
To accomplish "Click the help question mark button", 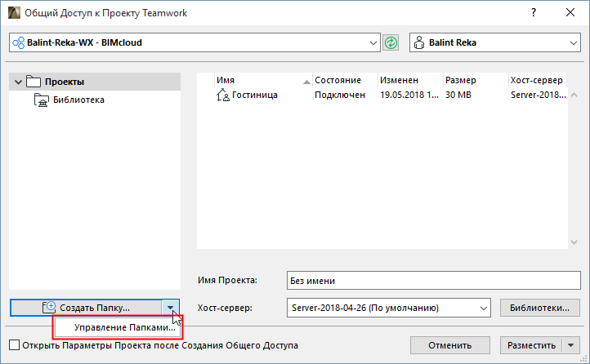I will (x=533, y=12).
